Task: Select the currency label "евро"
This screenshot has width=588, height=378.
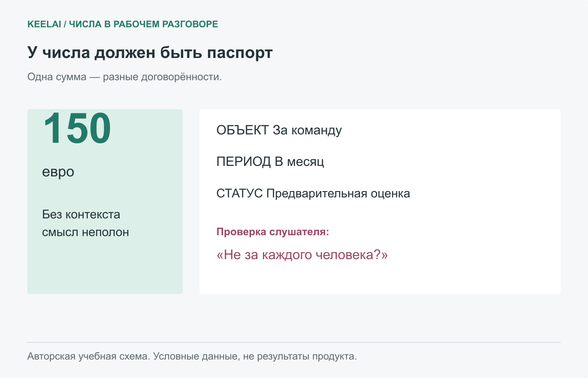Action: click(x=58, y=172)
